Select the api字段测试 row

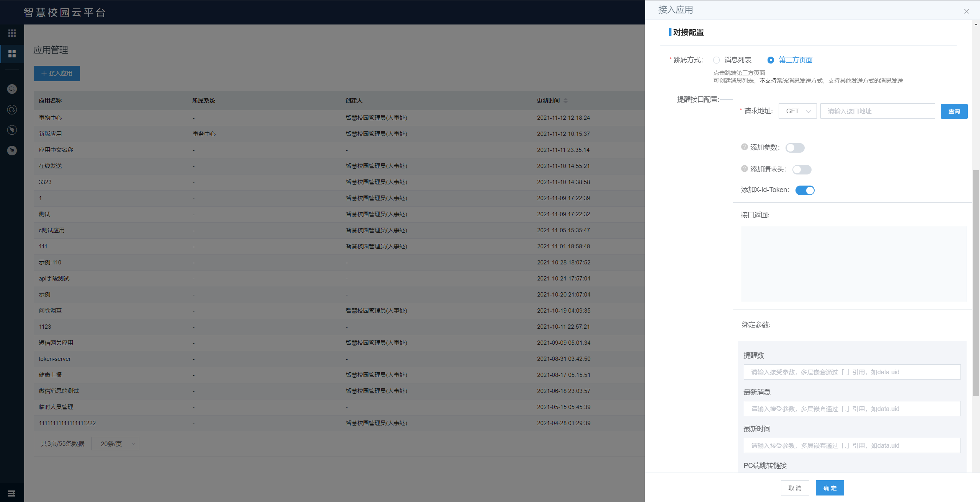[x=339, y=279]
